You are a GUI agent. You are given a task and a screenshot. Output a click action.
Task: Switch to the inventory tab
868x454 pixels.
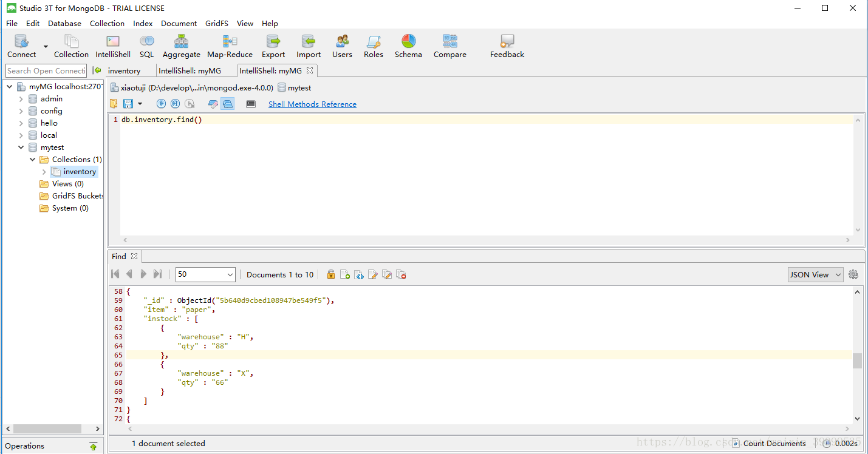coord(124,70)
